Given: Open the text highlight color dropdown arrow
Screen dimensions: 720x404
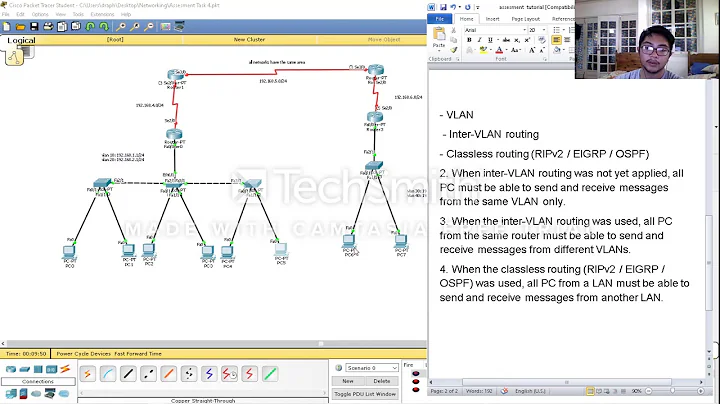Looking at the screenshot, I should pos(490,50).
